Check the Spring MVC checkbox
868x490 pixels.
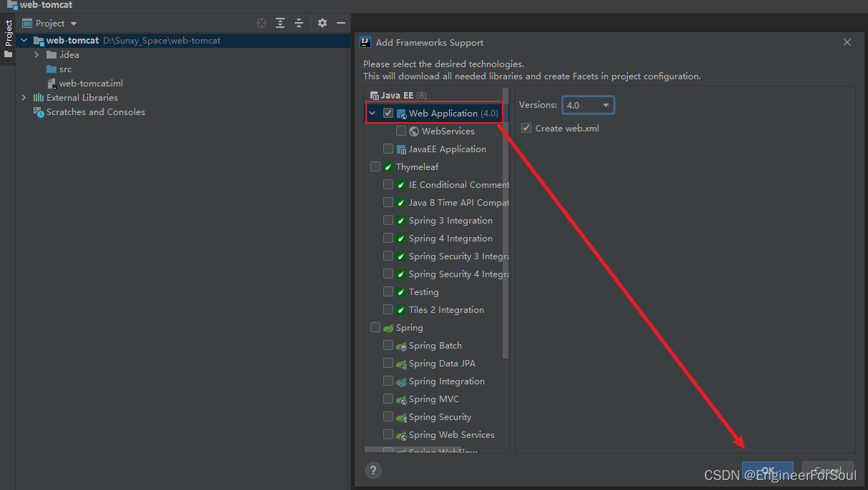click(x=388, y=399)
